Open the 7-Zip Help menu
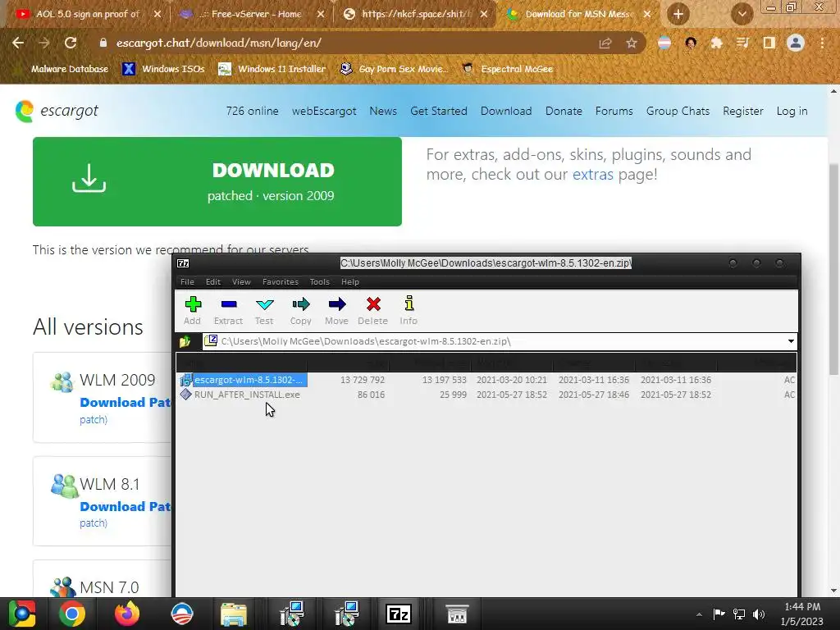The width and height of the screenshot is (840, 630). click(349, 282)
